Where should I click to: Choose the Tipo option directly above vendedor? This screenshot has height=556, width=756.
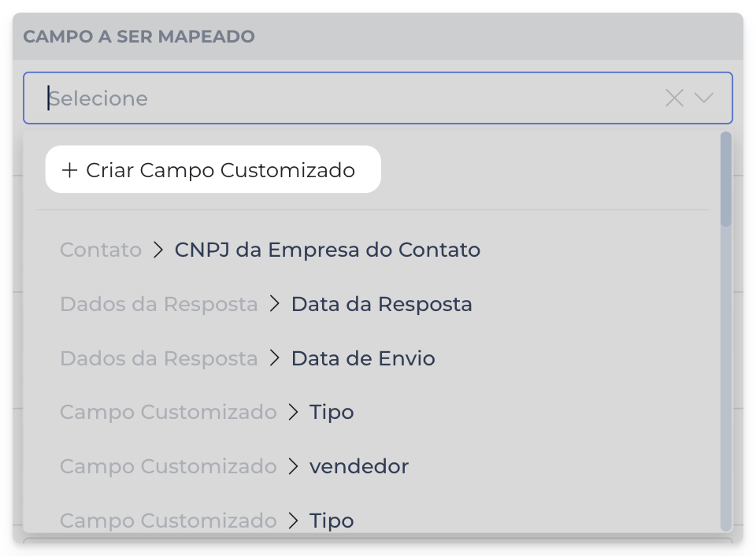point(331,413)
